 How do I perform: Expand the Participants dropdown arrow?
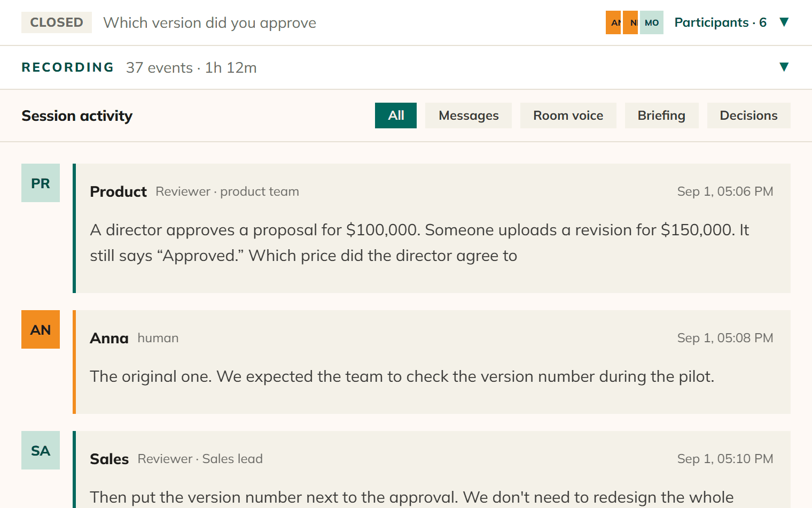[784, 22]
